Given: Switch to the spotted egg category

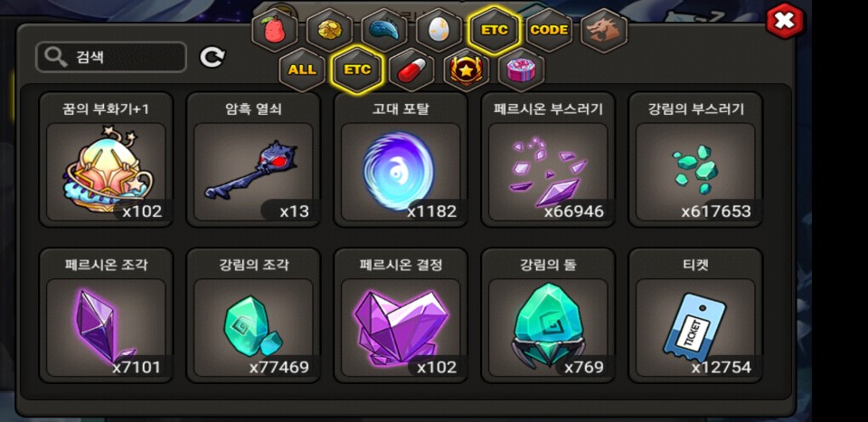Looking at the screenshot, I should (439, 31).
